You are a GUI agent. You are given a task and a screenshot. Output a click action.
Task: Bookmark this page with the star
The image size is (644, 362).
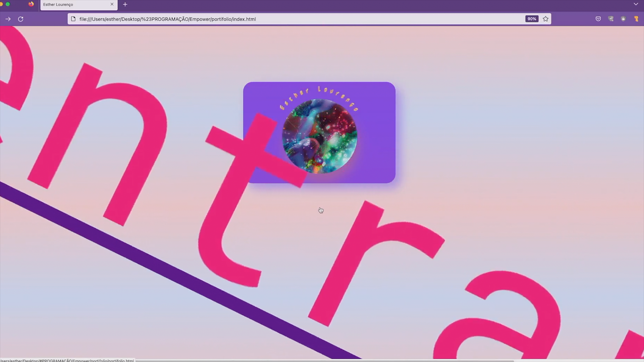click(x=546, y=19)
